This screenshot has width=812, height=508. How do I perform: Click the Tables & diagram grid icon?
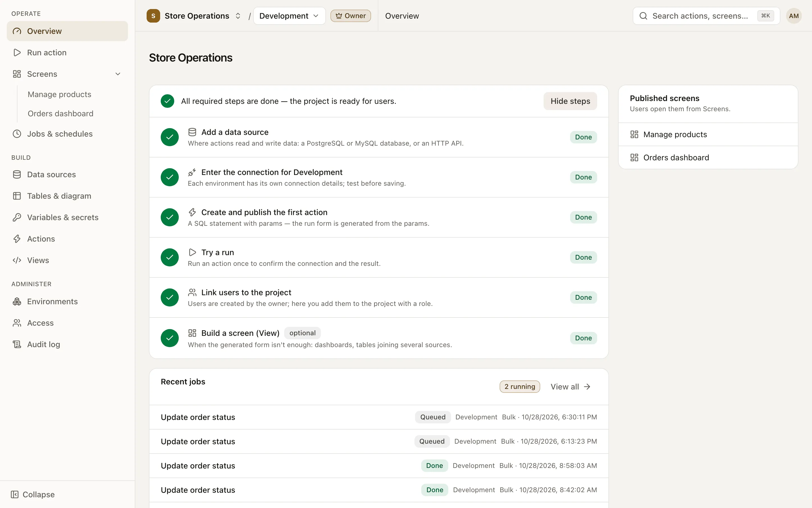pos(17,196)
